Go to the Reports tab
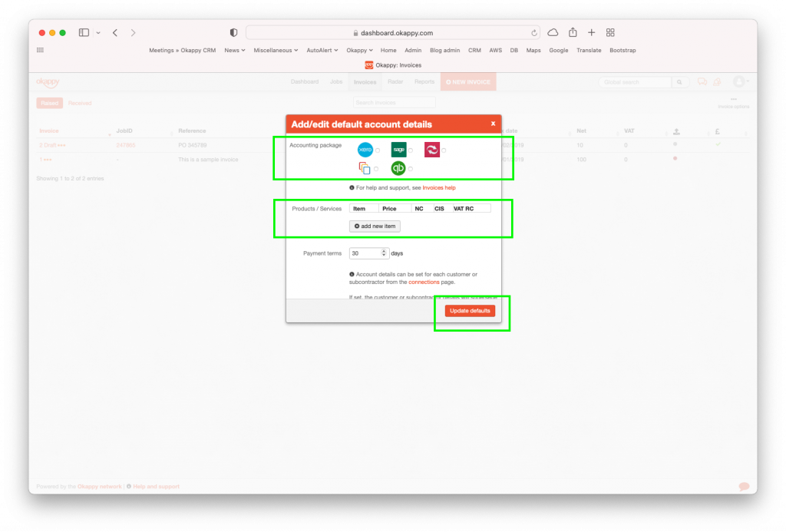This screenshot has height=532, width=786. [x=424, y=81]
